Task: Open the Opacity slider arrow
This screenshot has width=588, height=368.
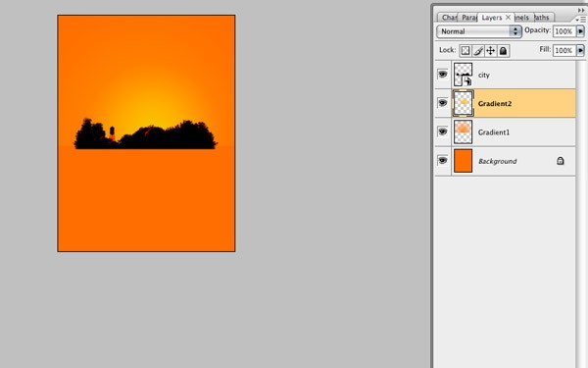Action: [580, 31]
